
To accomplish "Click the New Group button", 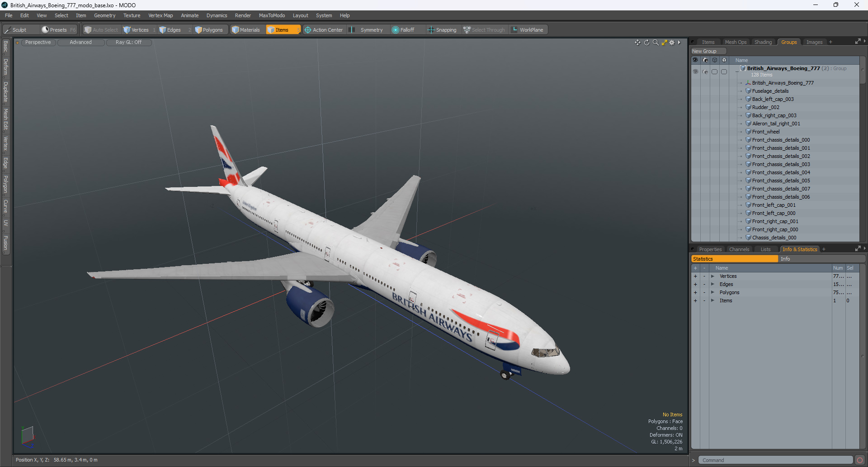I will coord(708,51).
